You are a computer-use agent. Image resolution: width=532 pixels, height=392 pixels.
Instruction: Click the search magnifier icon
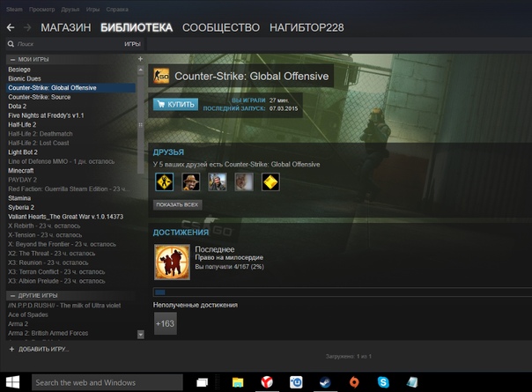click(11, 44)
